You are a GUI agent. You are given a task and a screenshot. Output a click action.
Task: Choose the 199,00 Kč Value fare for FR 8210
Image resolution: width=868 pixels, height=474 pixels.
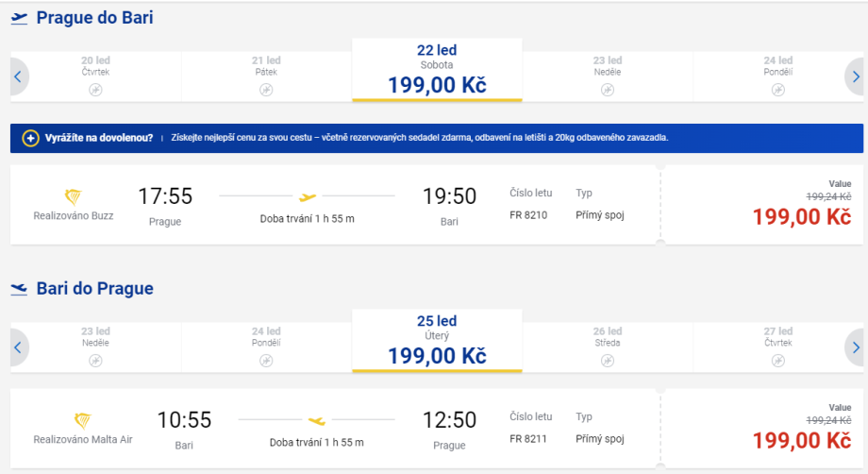801,216
